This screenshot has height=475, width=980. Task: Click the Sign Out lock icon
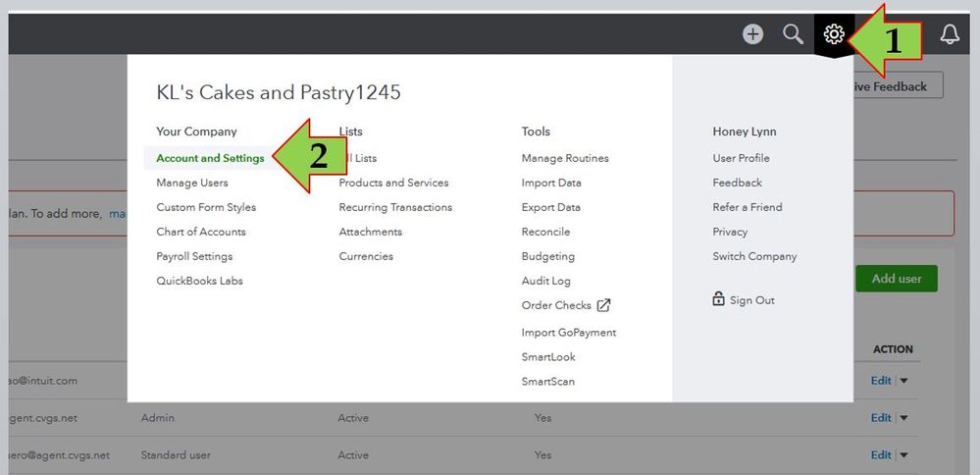(719, 299)
